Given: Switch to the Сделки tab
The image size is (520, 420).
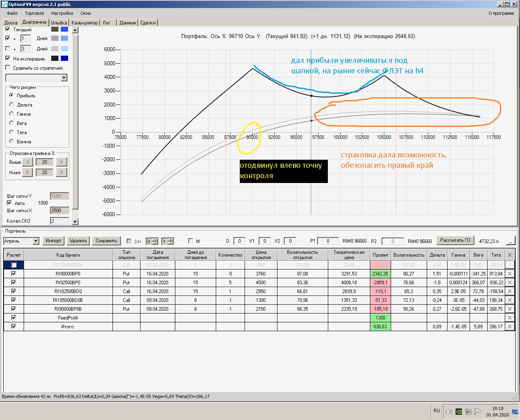Looking at the screenshot, I should [x=148, y=23].
